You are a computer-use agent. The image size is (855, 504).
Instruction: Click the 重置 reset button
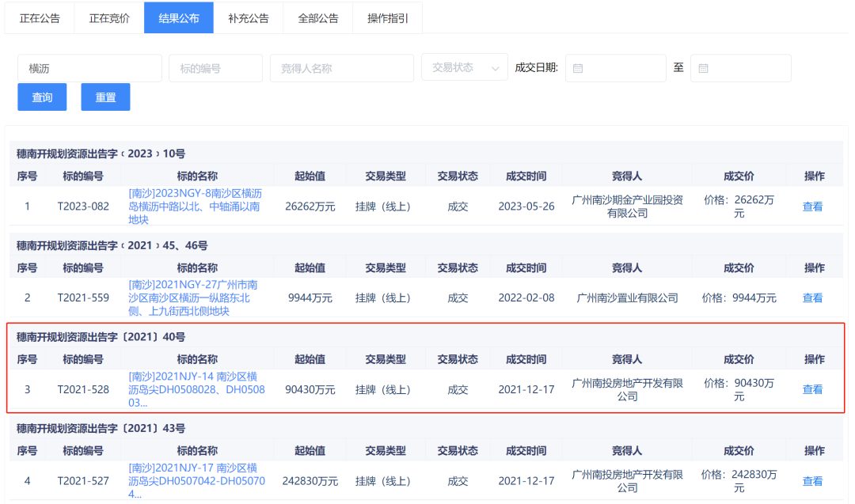(x=104, y=97)
